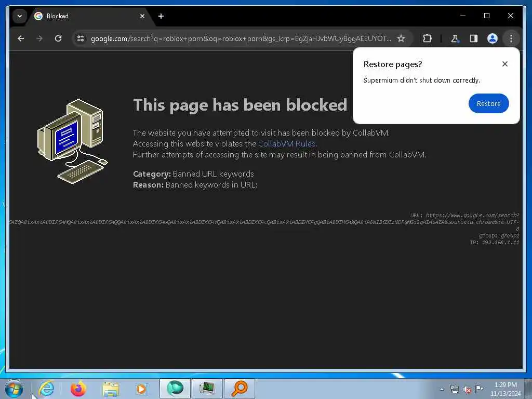Open the tab search dropdown arrow

point(20,16)
